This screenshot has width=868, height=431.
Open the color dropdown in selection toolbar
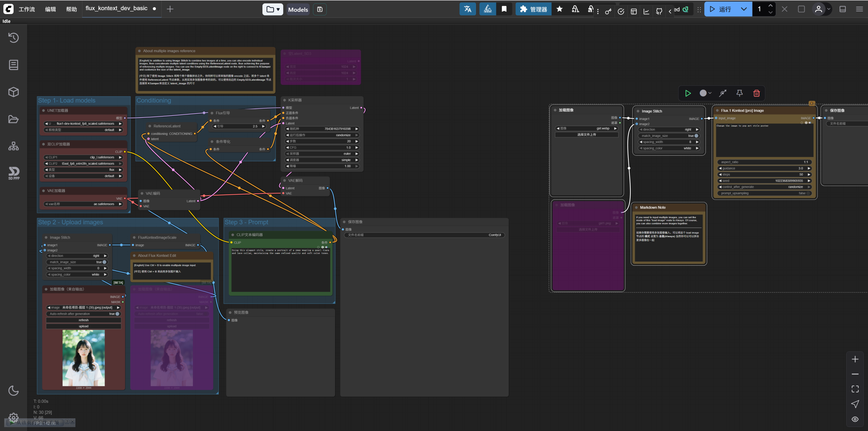point(705,93)
